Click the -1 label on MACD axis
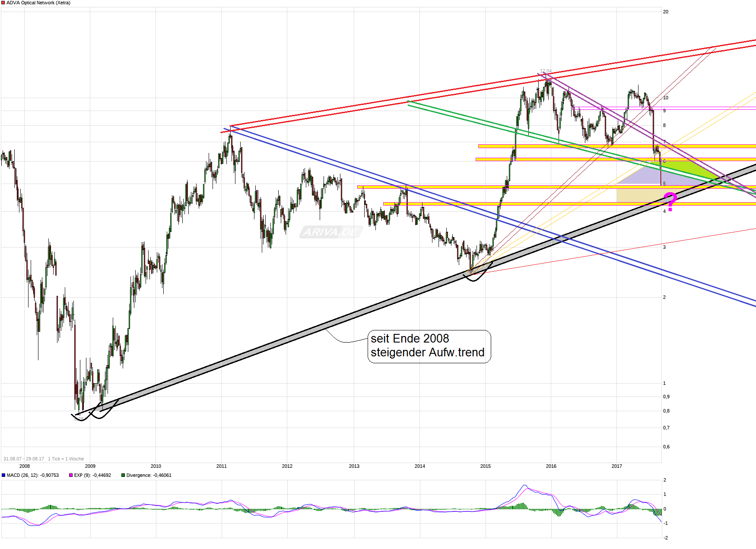The image size is (756, 549). pyautogui.click(x=666, y=523)
